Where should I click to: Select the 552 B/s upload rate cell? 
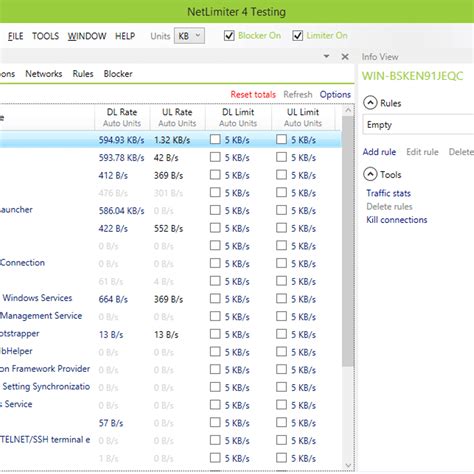tap(168, 228)
